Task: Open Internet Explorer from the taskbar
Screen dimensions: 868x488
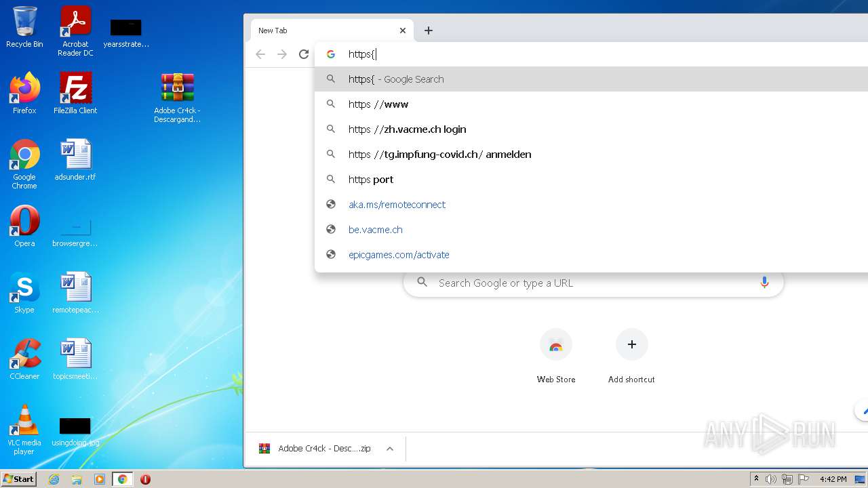Action: click(x=54, y=479)
